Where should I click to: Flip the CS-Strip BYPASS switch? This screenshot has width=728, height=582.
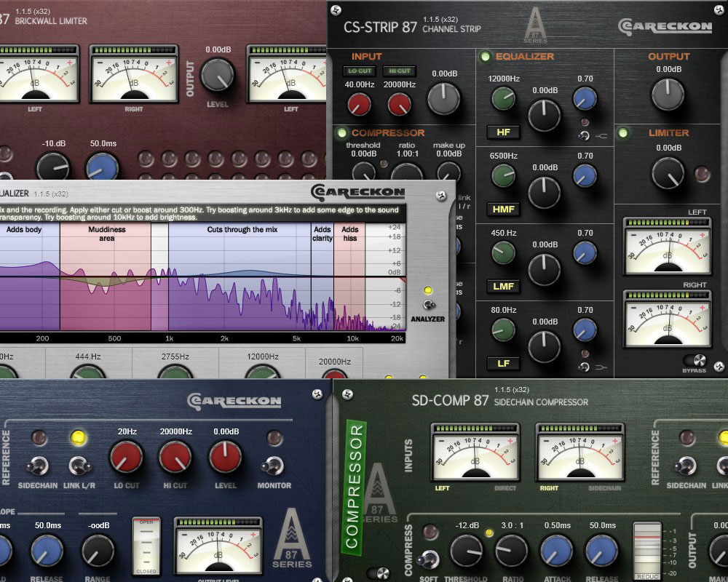[695, 361]
